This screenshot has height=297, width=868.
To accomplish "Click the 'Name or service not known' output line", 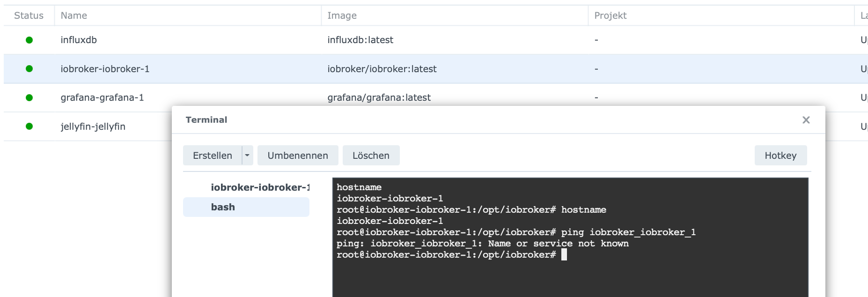I will (x=482, y=244).
